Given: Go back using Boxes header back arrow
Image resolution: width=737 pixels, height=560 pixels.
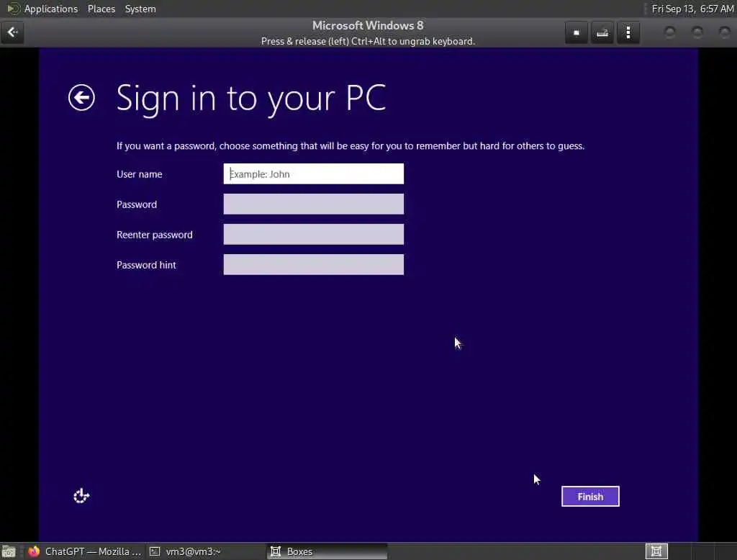Looking at the screenshot, I should 12,32.
